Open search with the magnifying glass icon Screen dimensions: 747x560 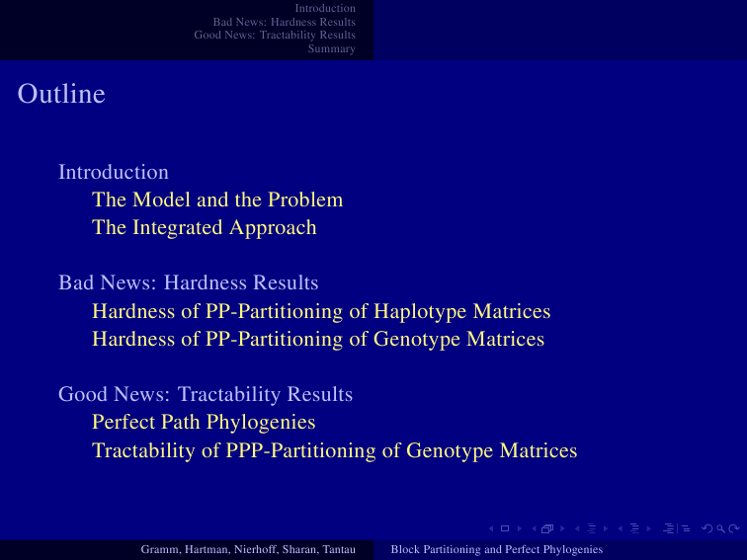tap(720, 528)
